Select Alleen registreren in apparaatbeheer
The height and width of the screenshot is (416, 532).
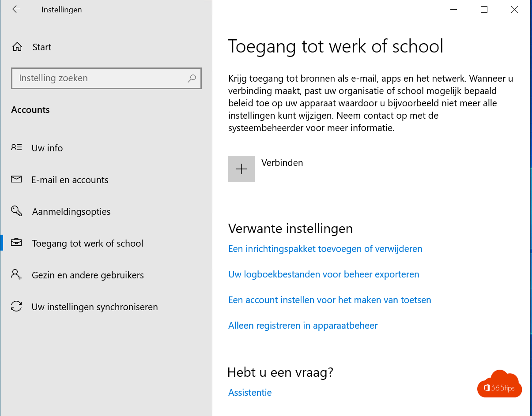coord(303,326)
